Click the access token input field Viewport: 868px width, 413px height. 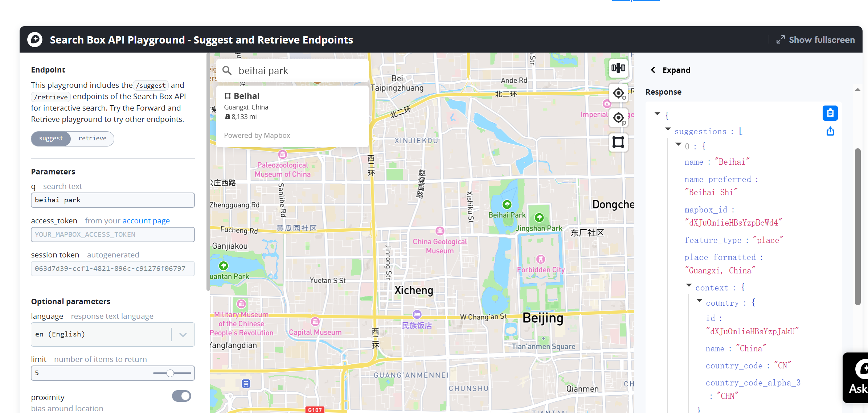click(112, 235)
